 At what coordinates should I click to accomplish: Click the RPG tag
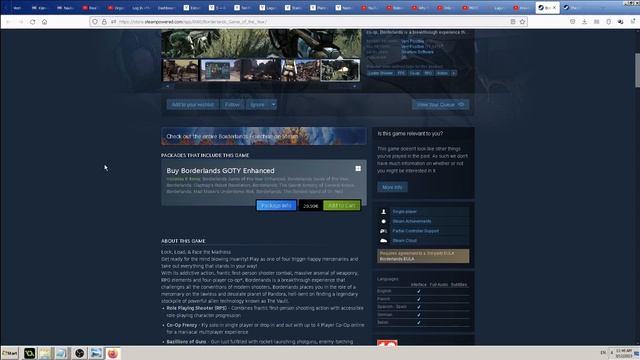(428, 73)
